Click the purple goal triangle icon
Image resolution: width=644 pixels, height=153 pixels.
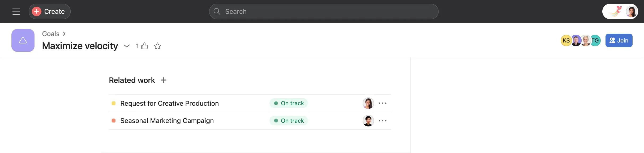pos(23,40)
